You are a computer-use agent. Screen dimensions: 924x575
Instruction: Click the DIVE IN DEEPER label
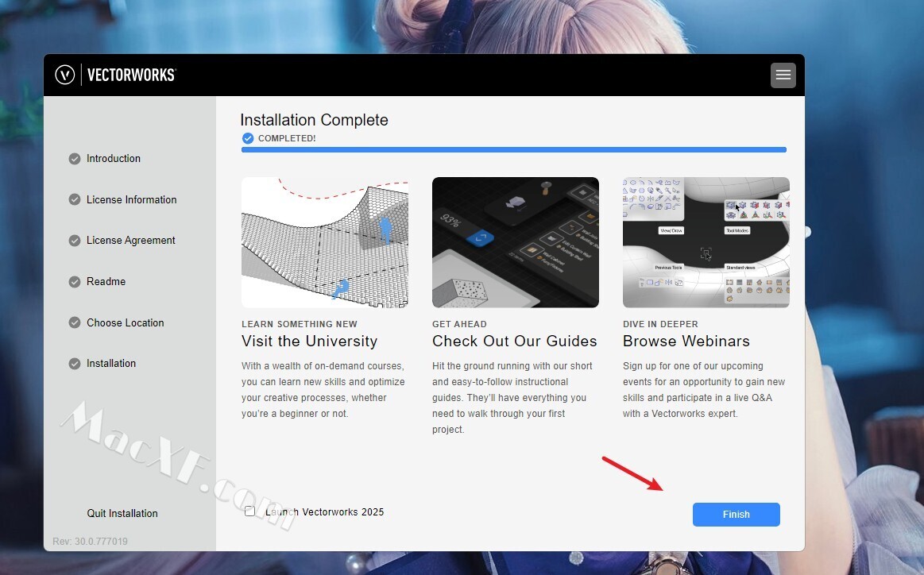tap(660, 324)
